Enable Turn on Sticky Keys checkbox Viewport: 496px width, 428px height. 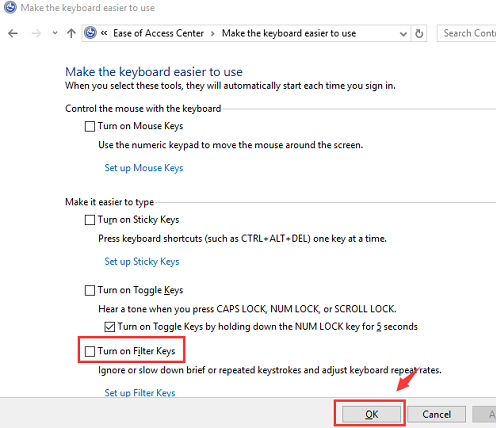point(90,220)
